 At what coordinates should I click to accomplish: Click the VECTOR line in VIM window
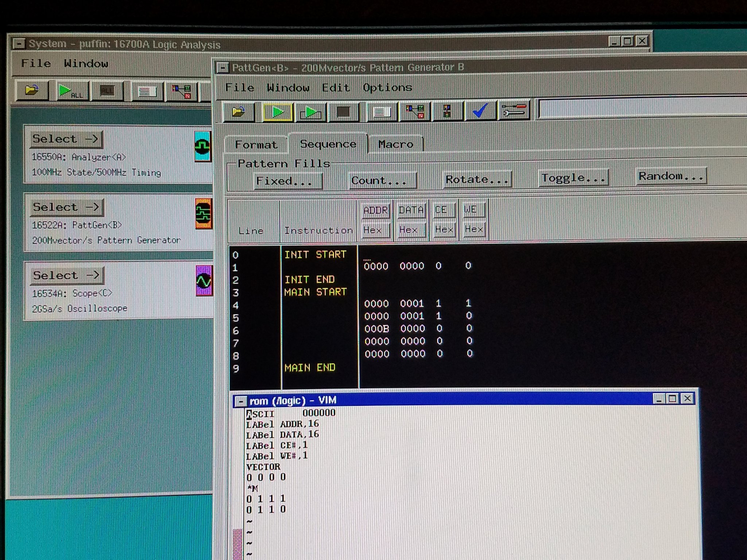(263, 467)
